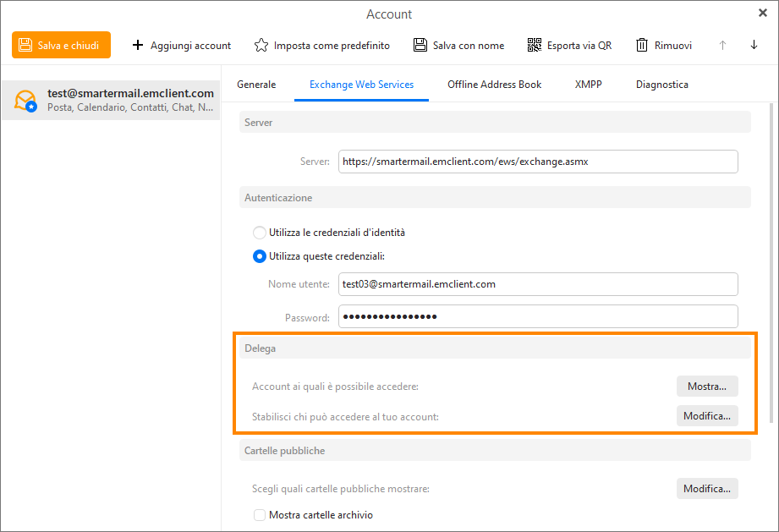This screenshot has height=532, width=779.
Task: Click the Server URL input field
Action: pos(537,162)
